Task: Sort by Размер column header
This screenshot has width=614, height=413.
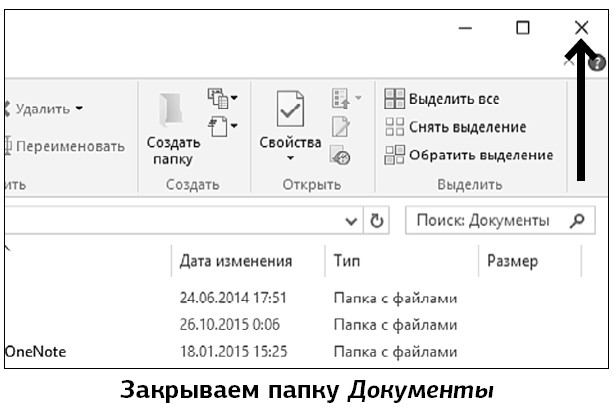Action: click(512, 262)
